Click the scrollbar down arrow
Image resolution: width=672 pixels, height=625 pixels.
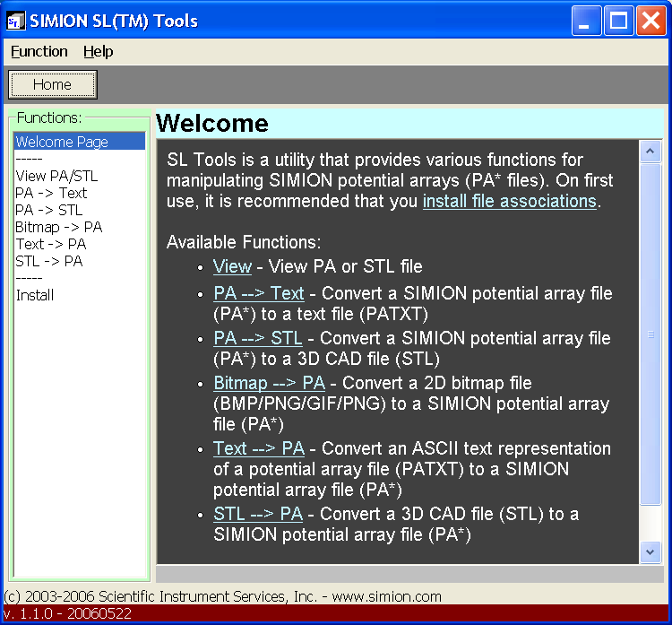coord(650,552)
